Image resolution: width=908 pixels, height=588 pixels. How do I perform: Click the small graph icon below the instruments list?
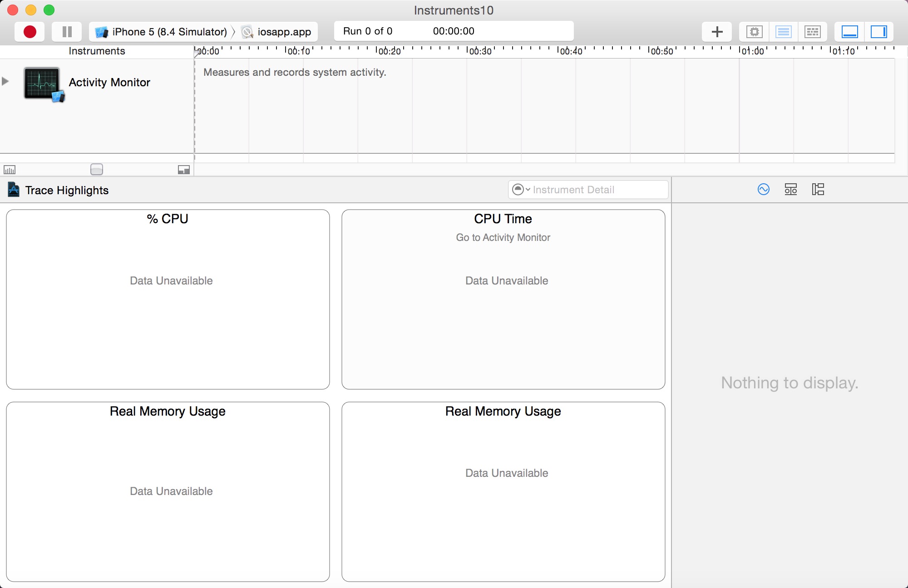point(10,170)
